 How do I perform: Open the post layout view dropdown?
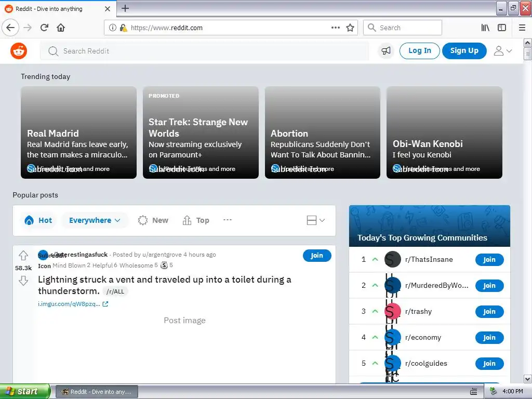[x=316, y=220]
